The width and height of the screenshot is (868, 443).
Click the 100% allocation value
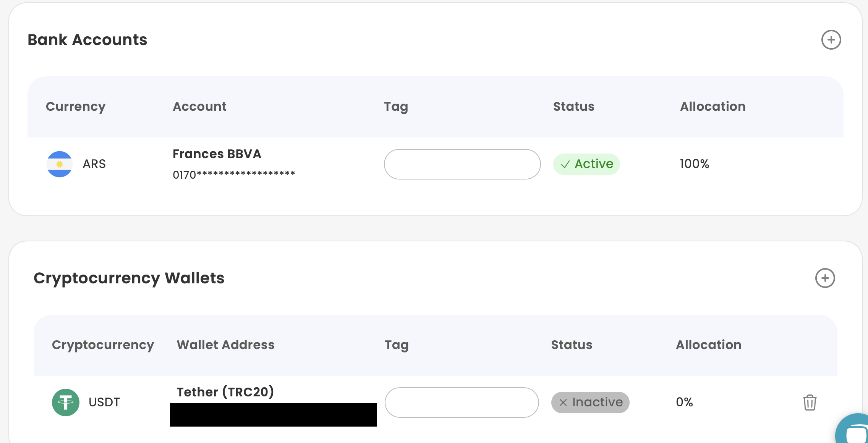[x=694, y=164]
